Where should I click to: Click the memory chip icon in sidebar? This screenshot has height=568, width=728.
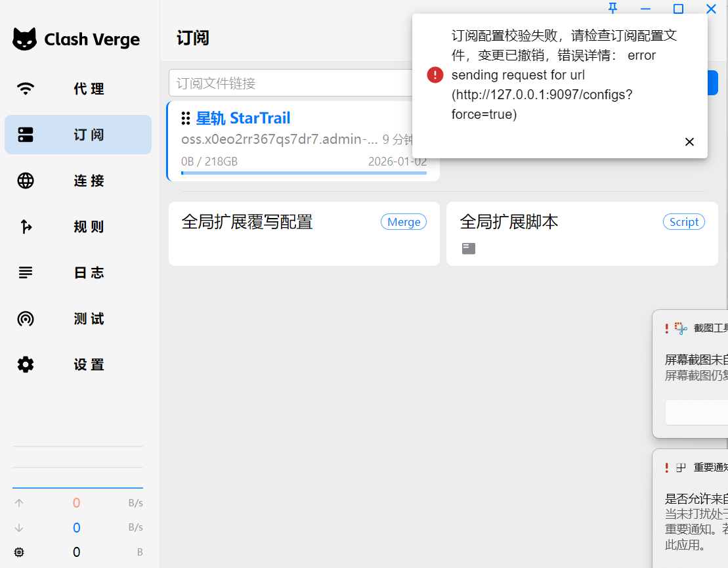pyautogui.click(x=19, y=552)
